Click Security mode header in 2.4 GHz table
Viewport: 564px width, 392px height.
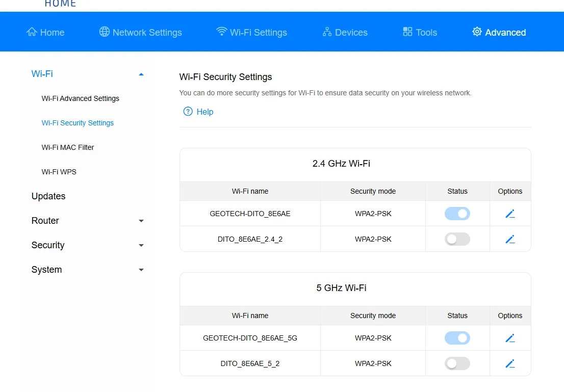point(373,191)
